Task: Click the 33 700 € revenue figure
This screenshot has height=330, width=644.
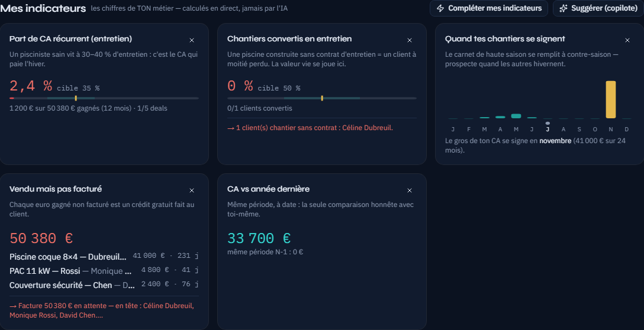Action: [259, 238]
